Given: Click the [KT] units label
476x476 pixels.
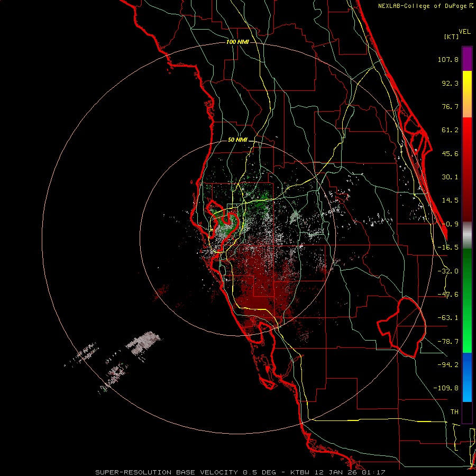Looking at the screenshot, I should [x=452, y=36].
